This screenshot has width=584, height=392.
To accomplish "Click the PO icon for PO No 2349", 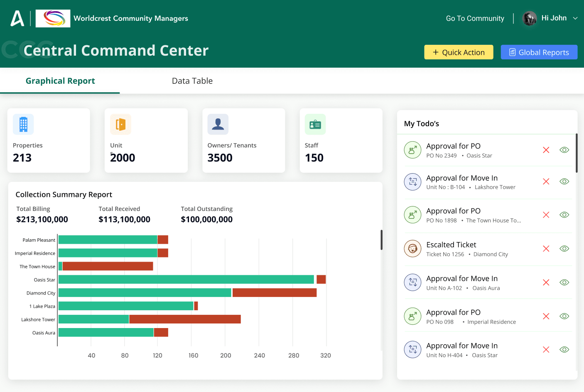I will click(x=412, y=150).
